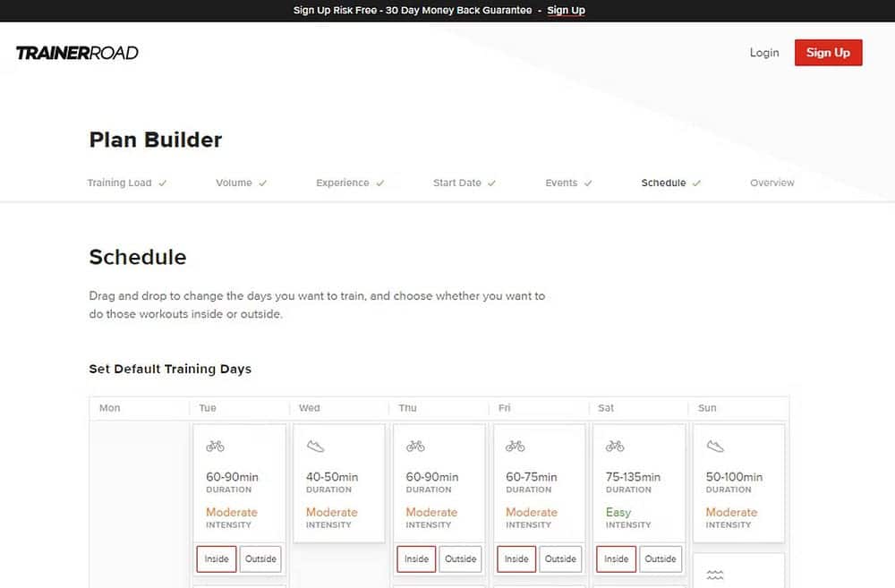895x588 pixels.
Task: Set Friday's workout to Inside
Action: point(516,558)
